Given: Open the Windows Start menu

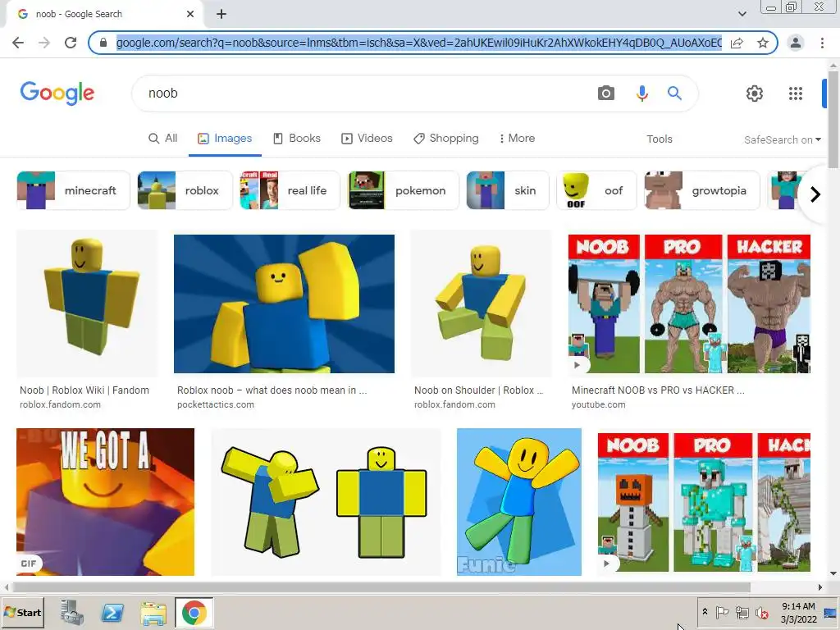Looking at the screenshot, I should 22,612.
